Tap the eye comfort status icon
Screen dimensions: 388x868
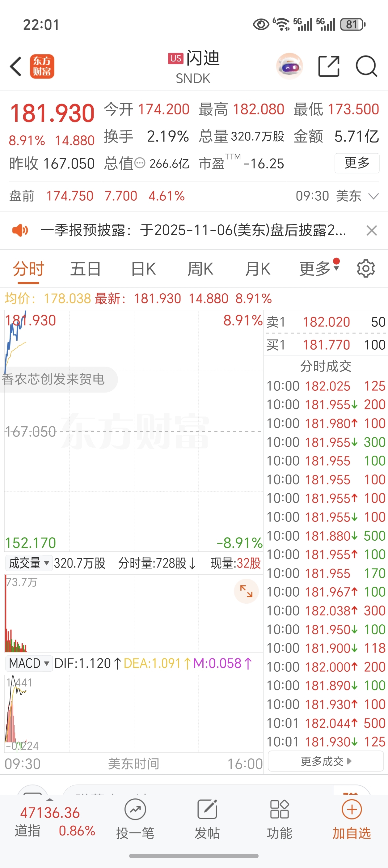click(261, 24)
